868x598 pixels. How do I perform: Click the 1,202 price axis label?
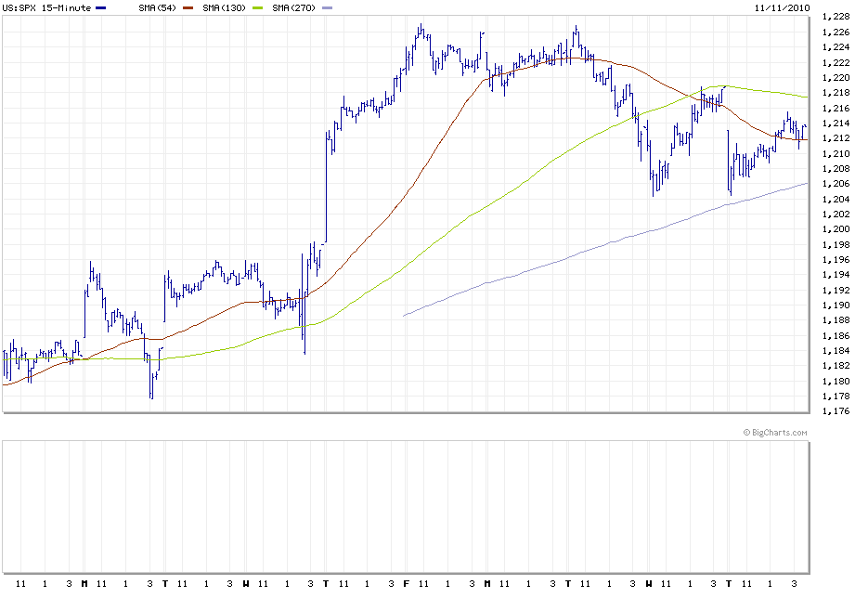click(x=836, y=214)
